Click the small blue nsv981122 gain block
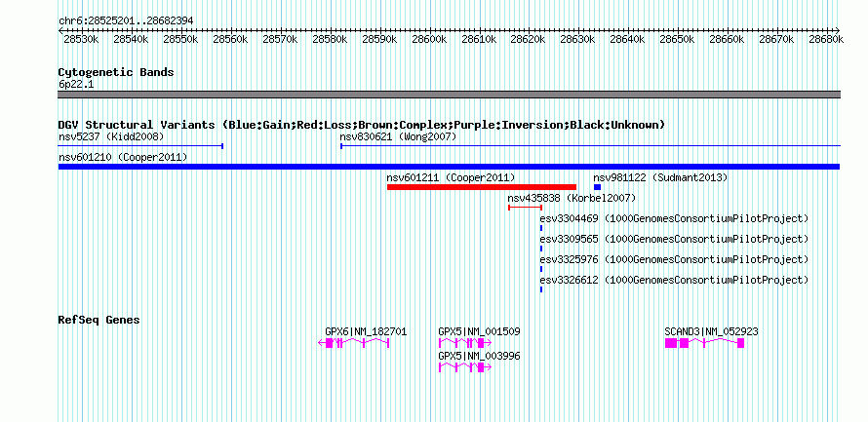Viewport: 868px width, 422px height. point(597,187)
